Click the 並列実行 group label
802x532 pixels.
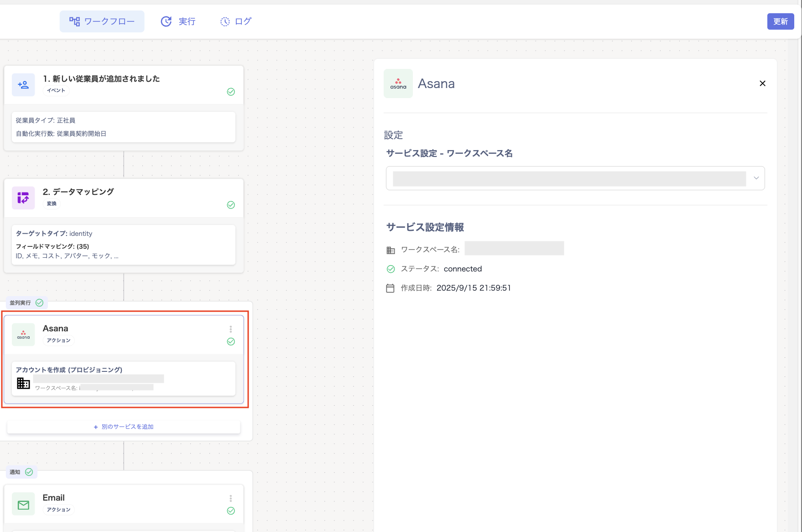20,303
